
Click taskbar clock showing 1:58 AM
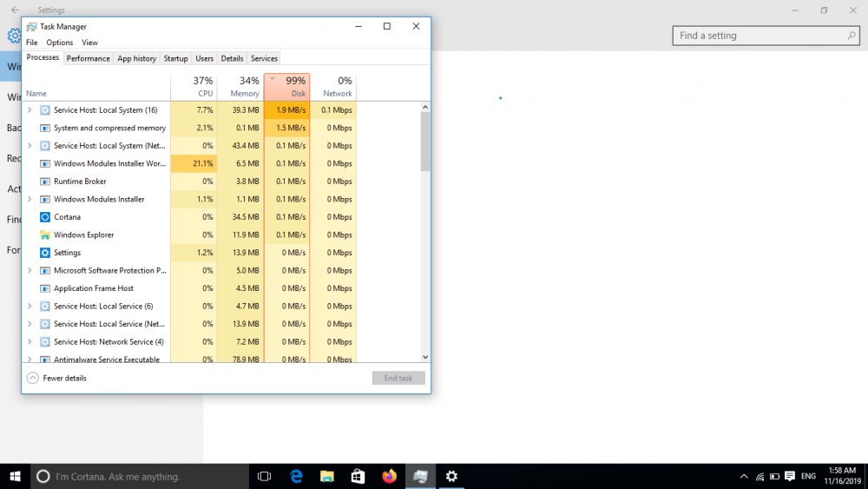click(x=843, y=476)
